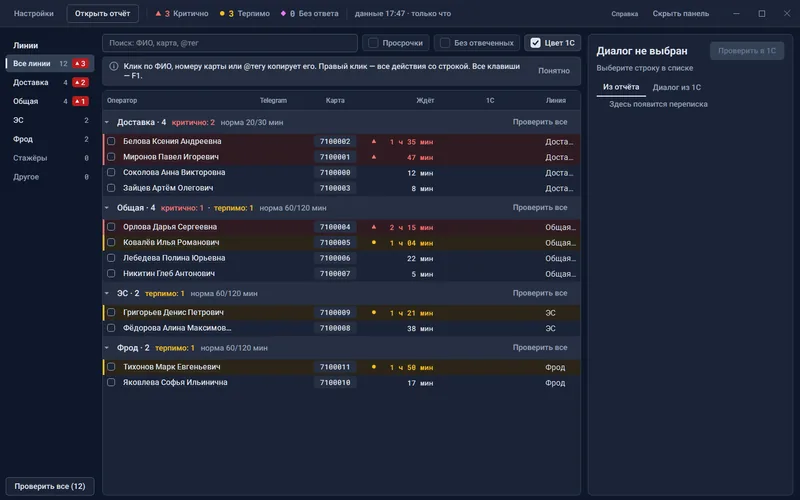Image resolution: width=800 pixels, height=500 pixels.
Task: Tick the checkbox for Лебедева Полина Юрьевна
Action: (111, 258)
